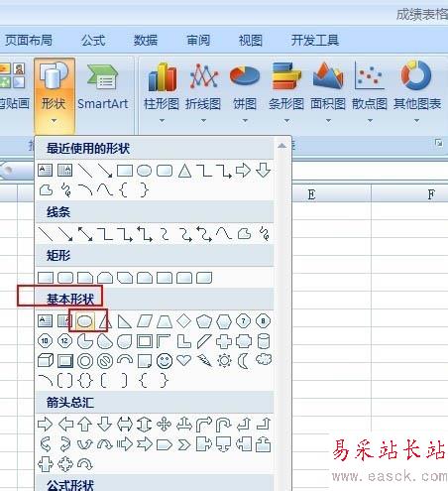Insert the Double Bracket basic shape
This screenshot has width=448, height=491.
pos(64,381)
